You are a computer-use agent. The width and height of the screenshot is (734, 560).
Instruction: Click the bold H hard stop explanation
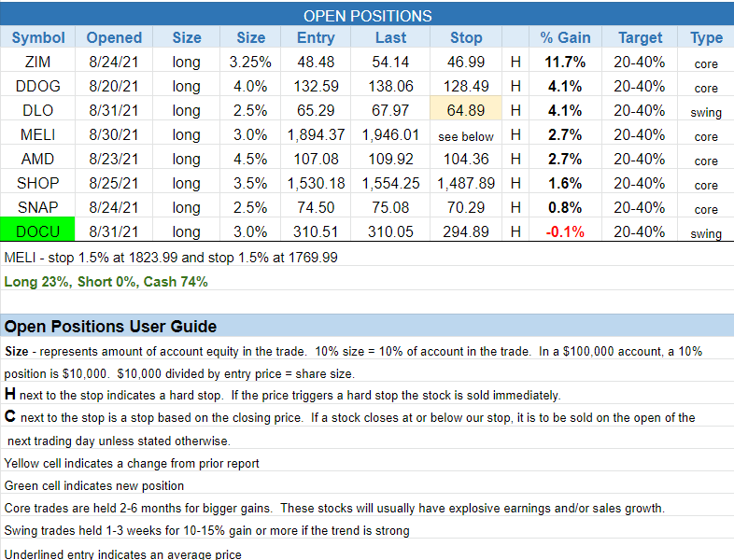[283, 395]
